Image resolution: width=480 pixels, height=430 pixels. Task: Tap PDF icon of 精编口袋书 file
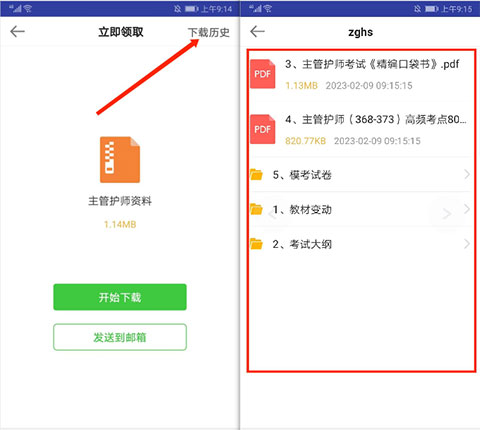(x=263, y=74)
